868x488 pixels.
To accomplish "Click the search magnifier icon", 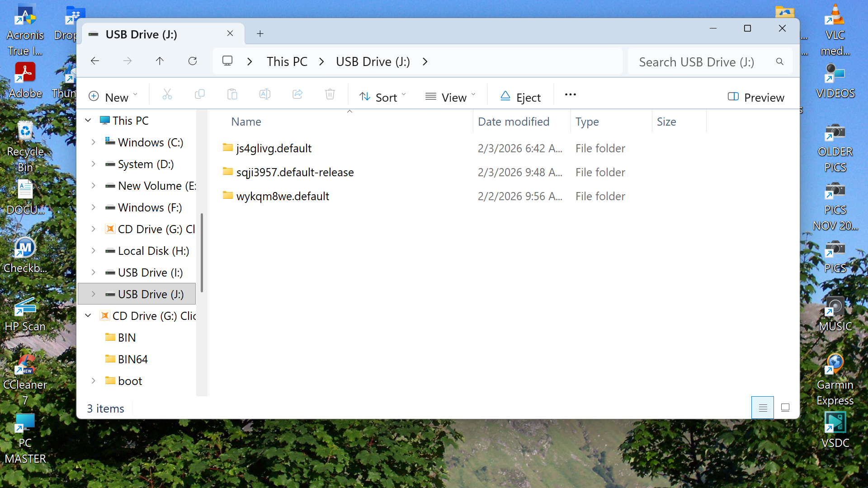I will point(779,61).
